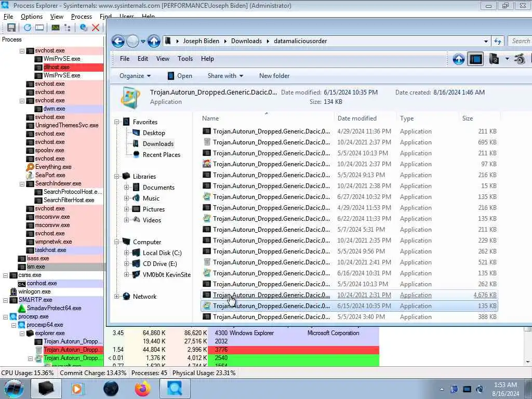Select the SeaPort.exe process icon

pyautogui.click(x=30, y=175)
